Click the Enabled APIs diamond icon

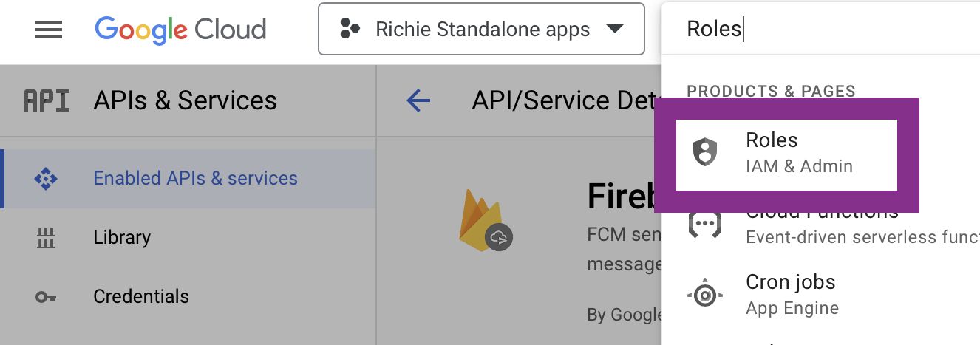coord(46,179)
